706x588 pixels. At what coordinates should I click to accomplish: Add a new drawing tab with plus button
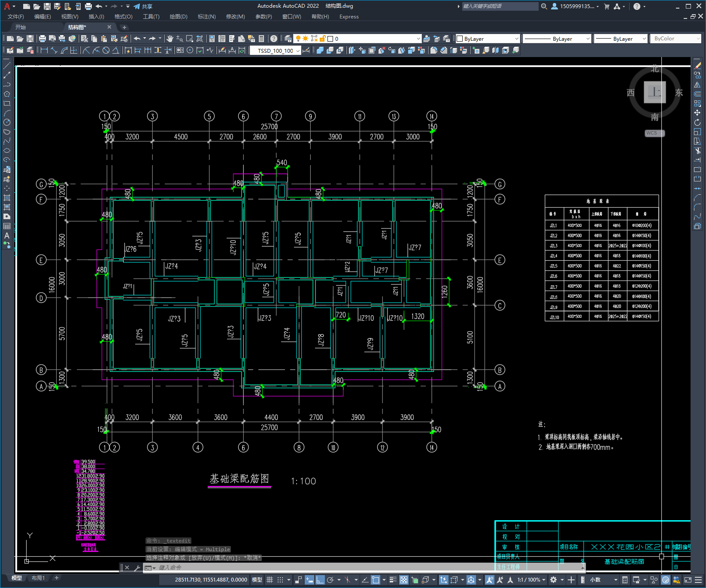coord(124,27)
